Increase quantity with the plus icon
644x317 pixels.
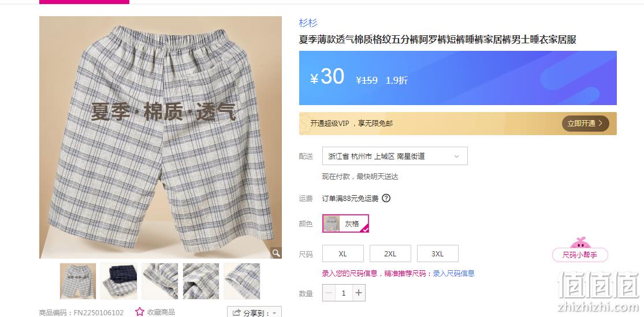(359, 293)
